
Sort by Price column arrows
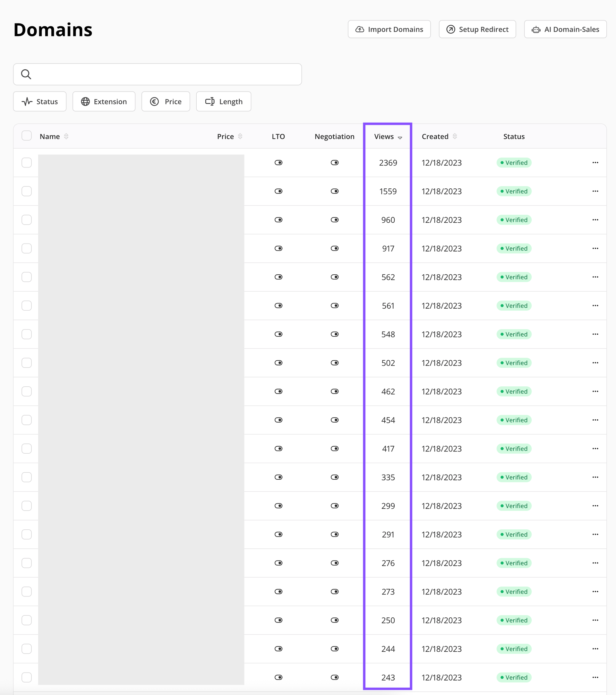240,136
